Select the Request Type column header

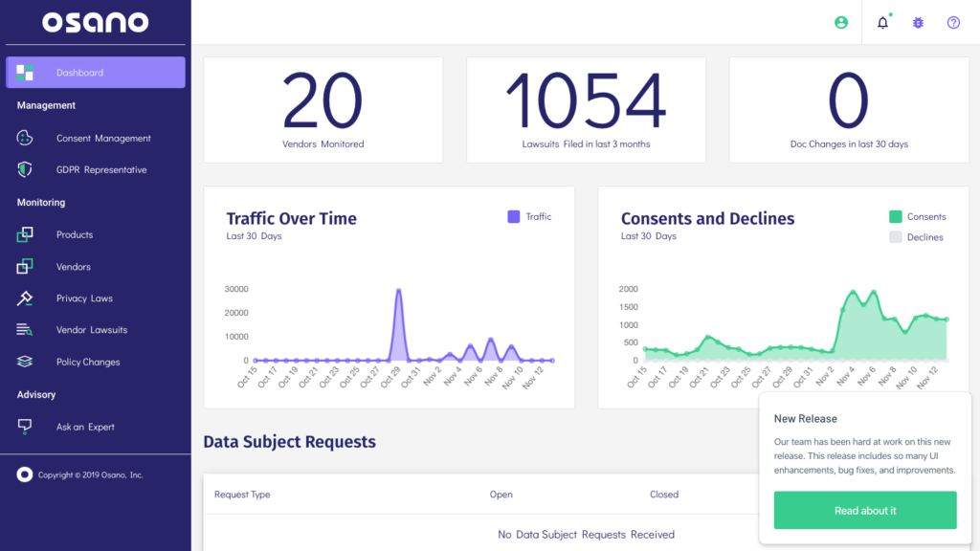coord(243,495)
